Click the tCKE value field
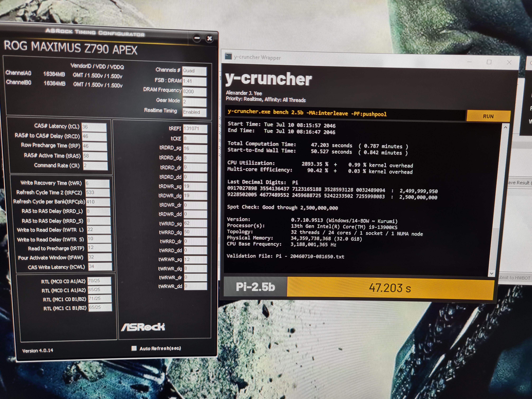532x399 pixels. pyautogui.click(x=195, y=139)
